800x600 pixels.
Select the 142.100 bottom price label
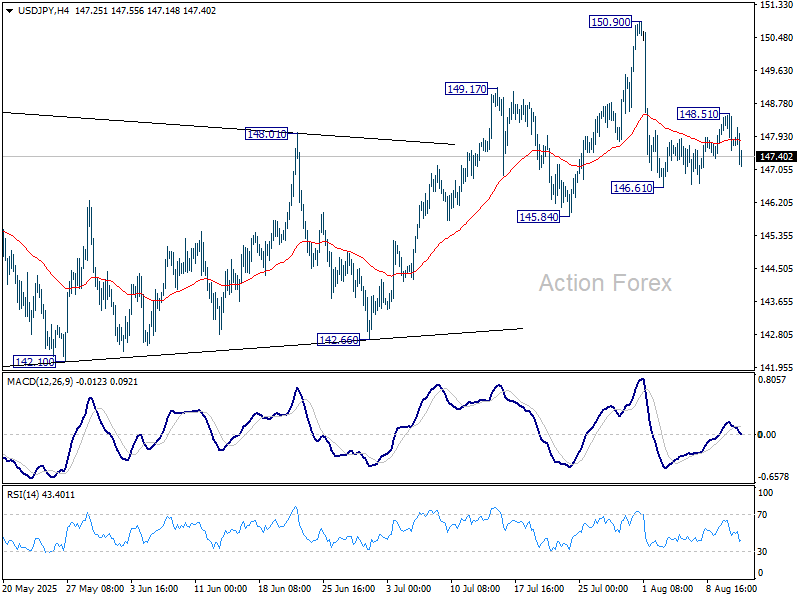[x=34, y=361]
